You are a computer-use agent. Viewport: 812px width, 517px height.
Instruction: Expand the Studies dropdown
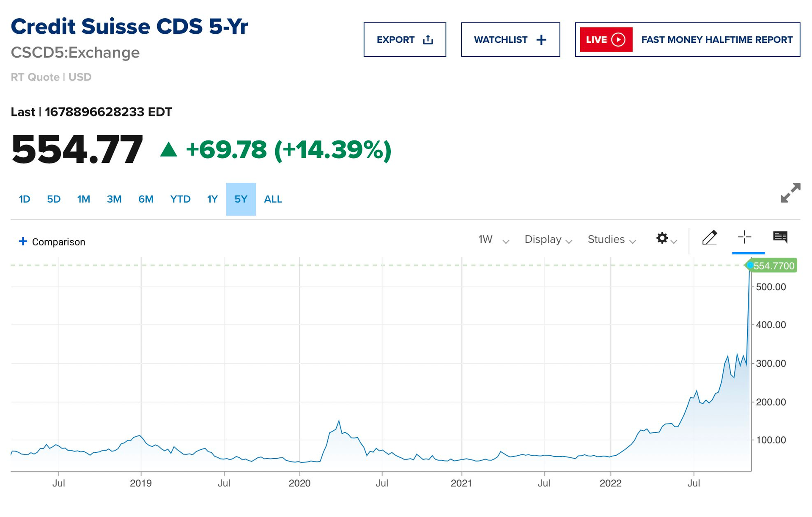(x=612, y=240)
